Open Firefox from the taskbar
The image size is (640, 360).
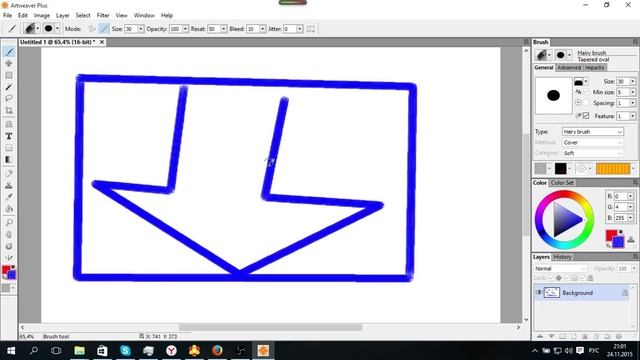click(x=217, y=351)
